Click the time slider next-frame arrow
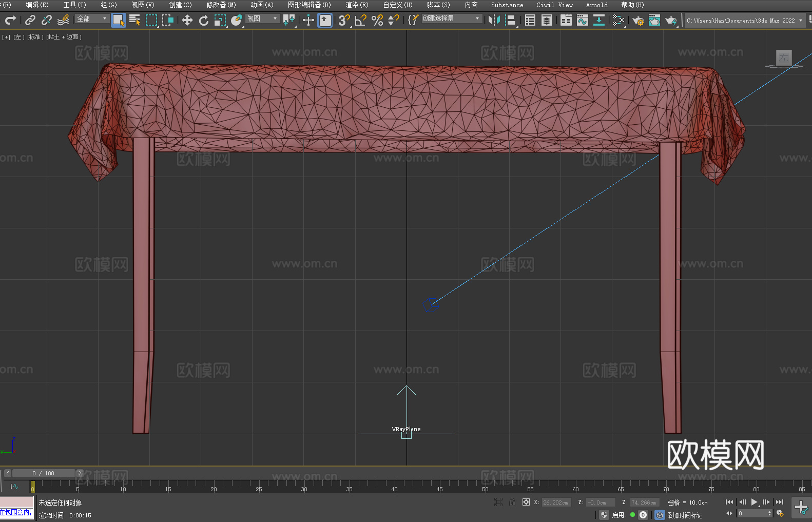This screenshot has height=522, width=812. tap(80, 473)
